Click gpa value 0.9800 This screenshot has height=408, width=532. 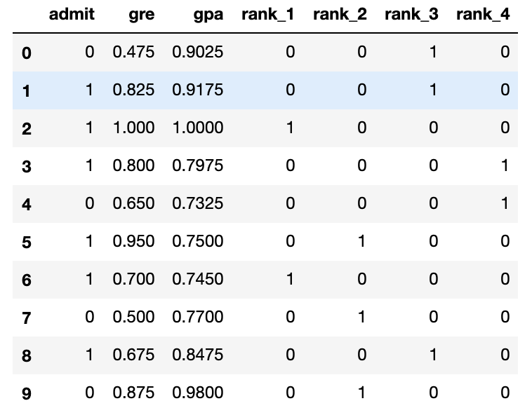pyautogui.click(x=198, y=393)
